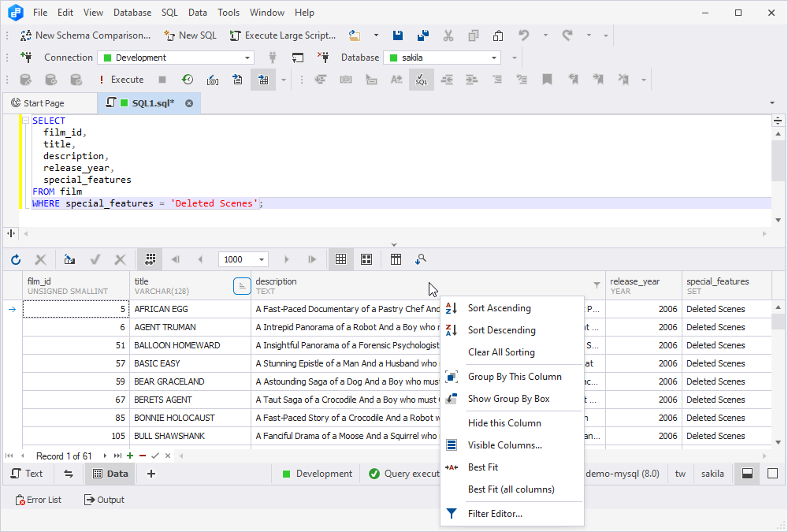
Task: Click the open file folder icon
Action: point(355,35)
